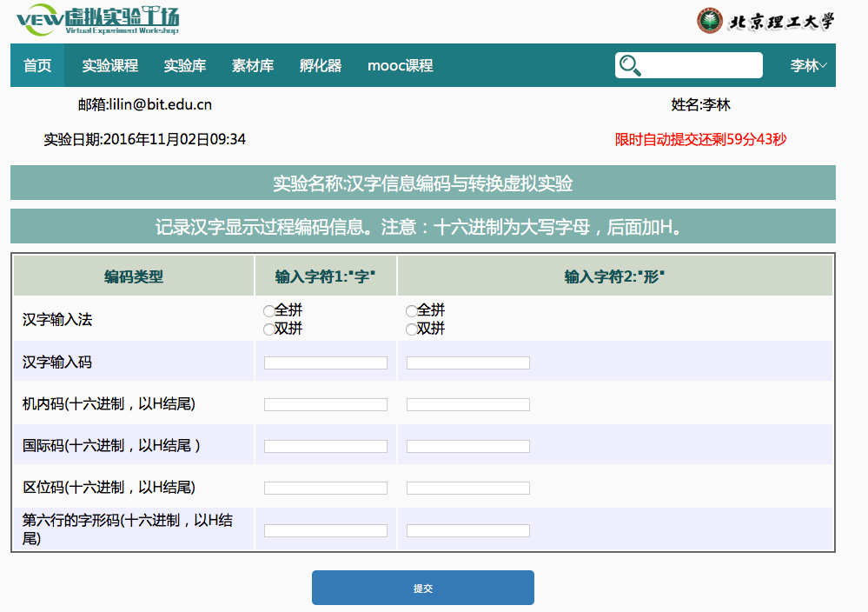Screen dimensions: 868x612
Task: Select 全拼 radio for character 形
Action: 411,311
